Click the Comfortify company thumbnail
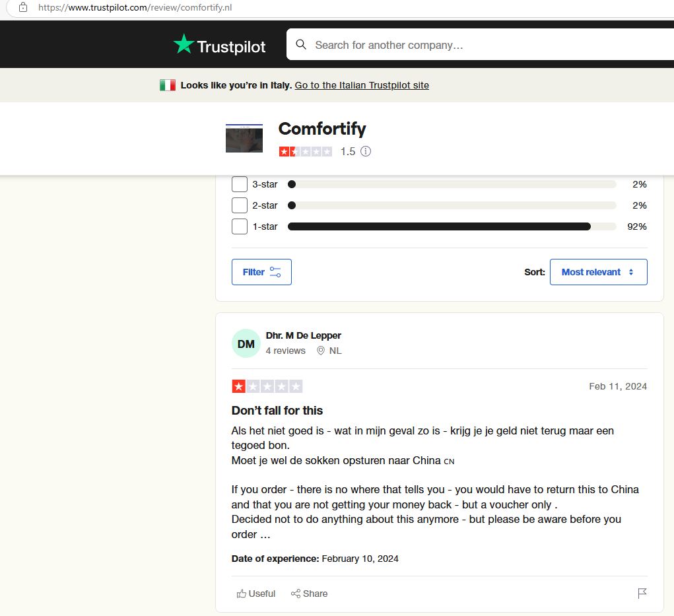 point(244,138)
